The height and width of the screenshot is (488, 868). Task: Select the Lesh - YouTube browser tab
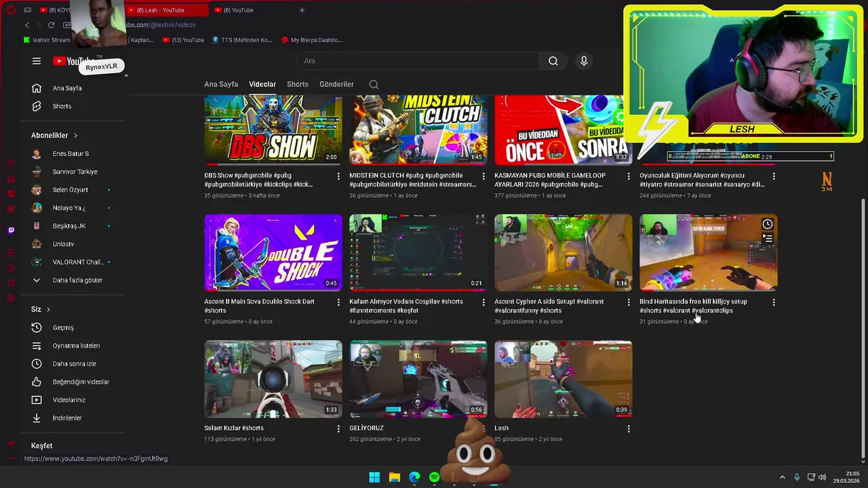[166, 10]
